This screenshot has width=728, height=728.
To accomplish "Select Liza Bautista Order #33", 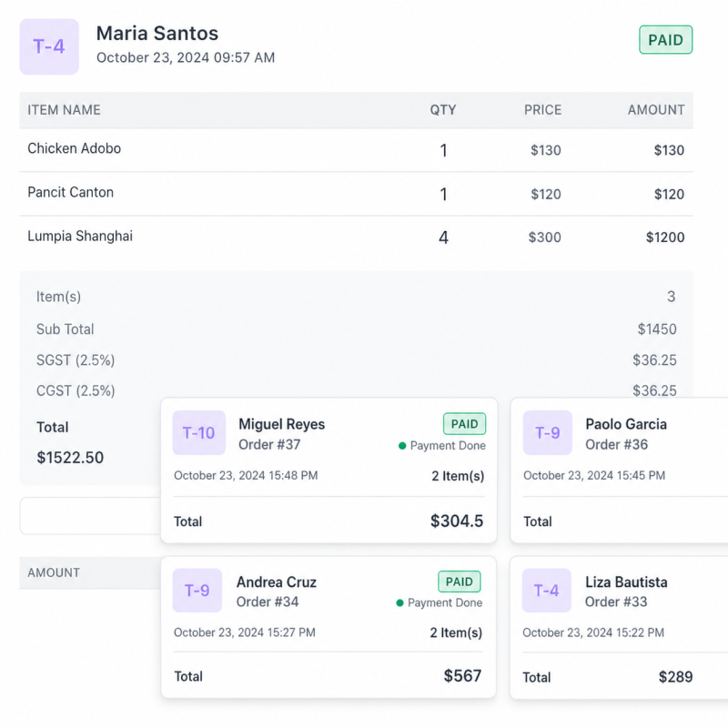I will pos(620,627).
